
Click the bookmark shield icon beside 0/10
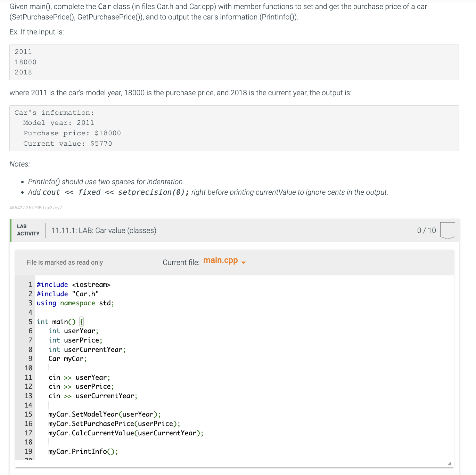click(x=448, y=230)
